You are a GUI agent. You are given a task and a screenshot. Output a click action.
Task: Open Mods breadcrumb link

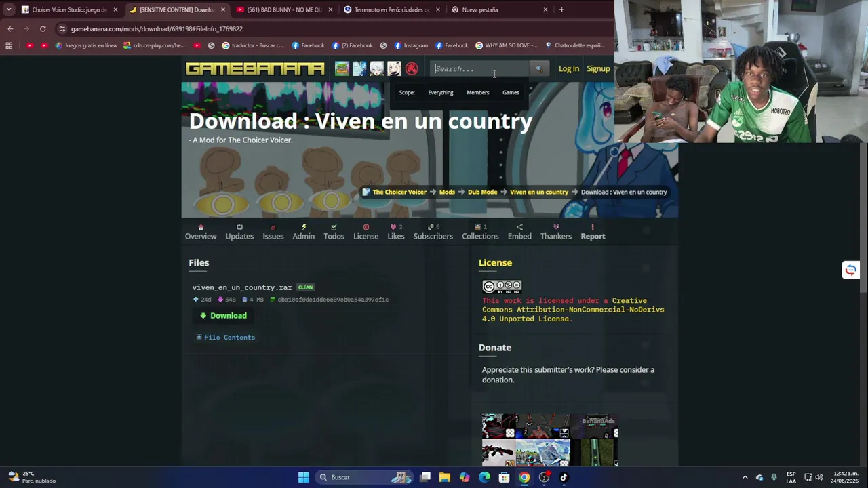tap(447, 192)
